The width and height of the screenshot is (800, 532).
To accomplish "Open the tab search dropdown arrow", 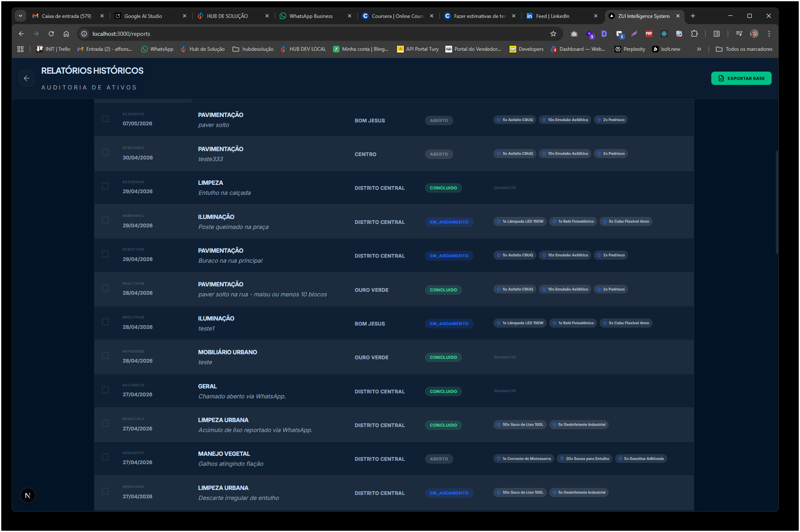I will click(x=20, y=16).
